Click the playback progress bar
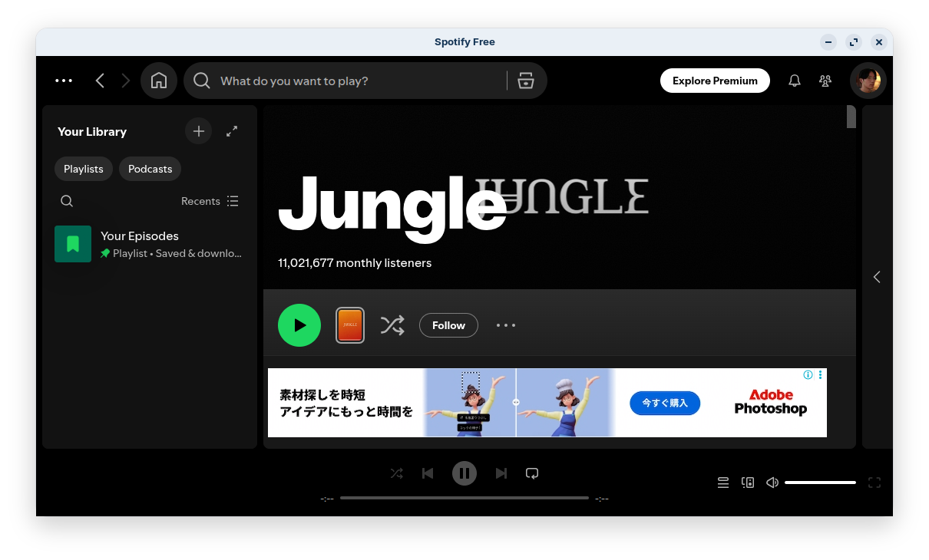 464,498
